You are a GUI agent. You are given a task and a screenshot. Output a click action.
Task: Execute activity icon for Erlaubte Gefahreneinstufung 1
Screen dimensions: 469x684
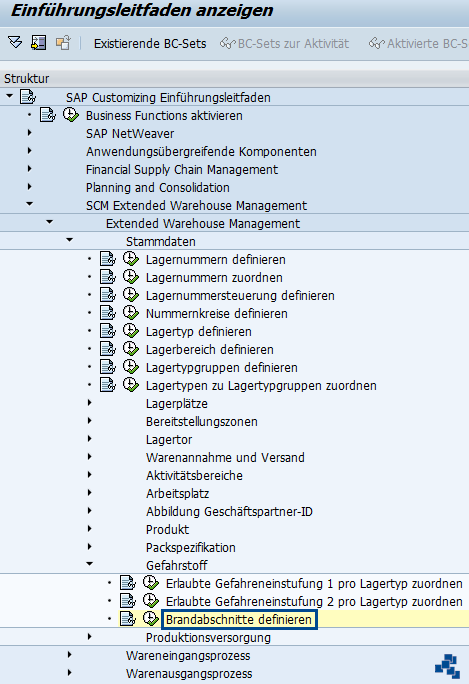tap(151, 582)
